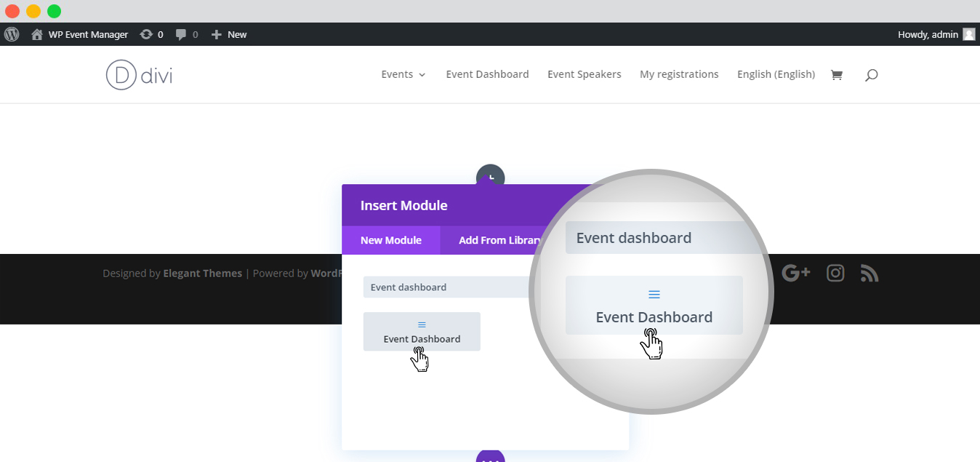Open the My registrations navigation item
The width and height of the screenshot is (980, 462).
[679, 74]
